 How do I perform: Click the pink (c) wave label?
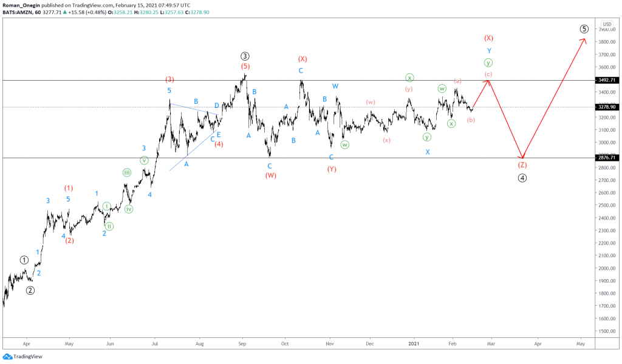tap(488, 74)
